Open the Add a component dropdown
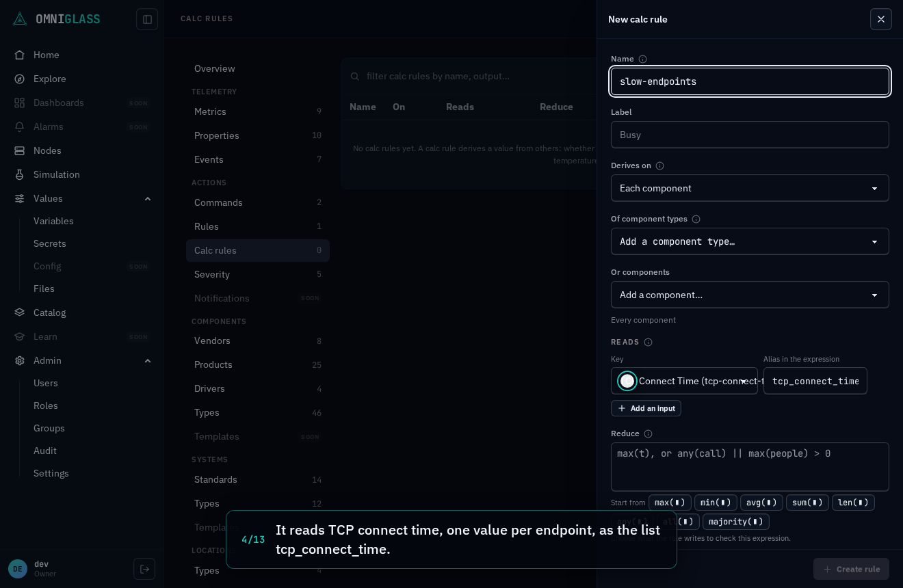 (x=750, y=295)
